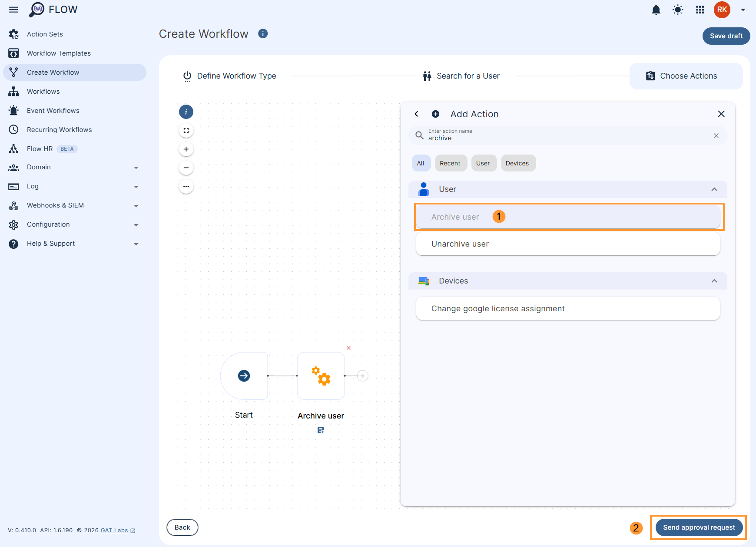
Task: Click Send approval request
Action: click(x=698, y=527)
